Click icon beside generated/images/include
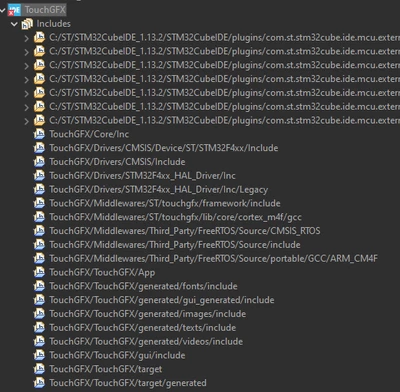The image size is (400, 392). (x=39, y=314)
